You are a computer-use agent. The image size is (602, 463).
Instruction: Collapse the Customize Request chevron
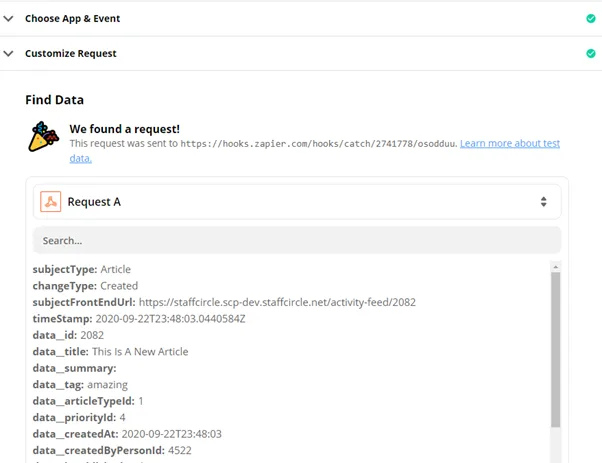tap(8, 53)
